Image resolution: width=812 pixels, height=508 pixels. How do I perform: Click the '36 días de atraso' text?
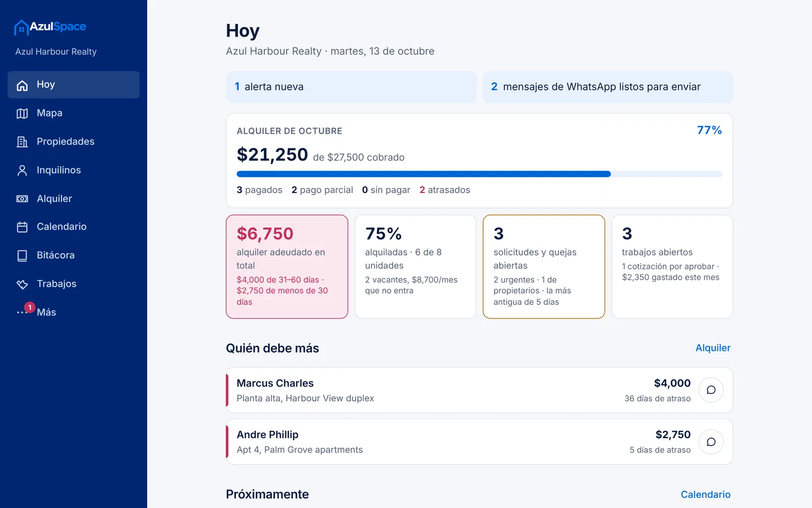pyautogui.click(x=657, y=399)
